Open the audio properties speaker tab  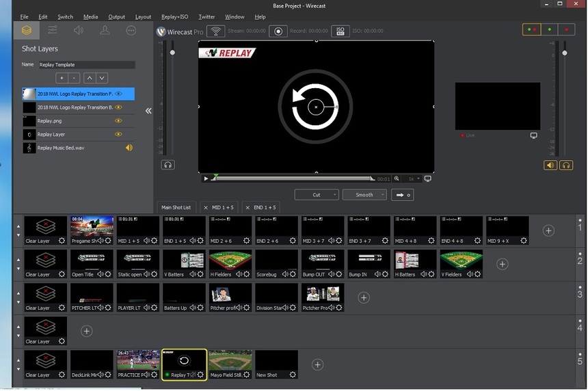click(79, 30)
